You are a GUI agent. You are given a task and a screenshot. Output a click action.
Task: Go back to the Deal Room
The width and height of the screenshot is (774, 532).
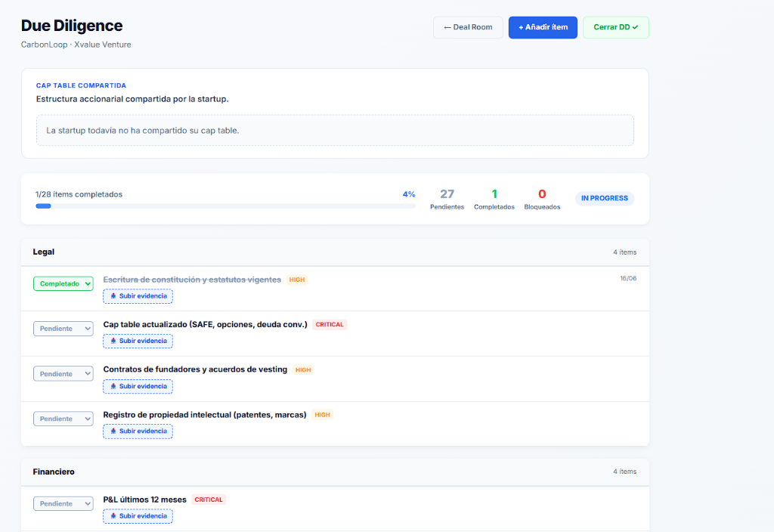pos(468,27)
